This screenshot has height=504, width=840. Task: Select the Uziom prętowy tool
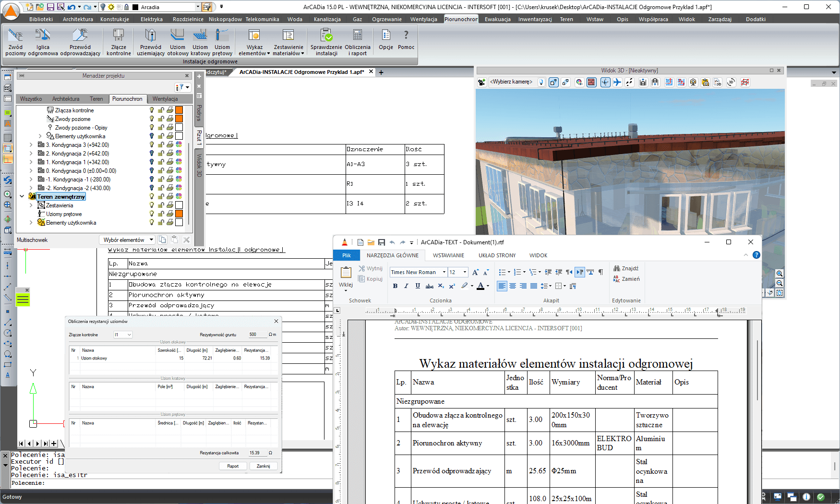click(222, 42)
